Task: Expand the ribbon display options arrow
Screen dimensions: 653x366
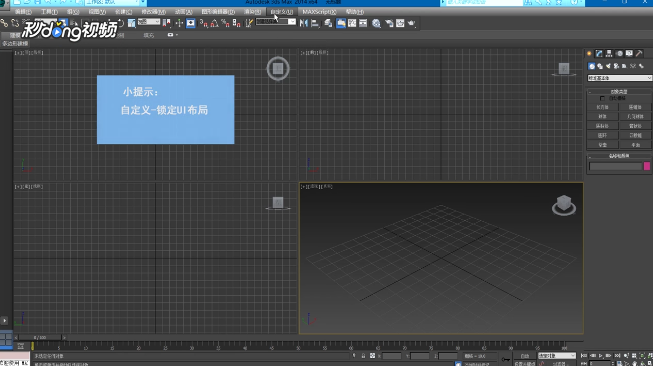Action: coord(177,35)
